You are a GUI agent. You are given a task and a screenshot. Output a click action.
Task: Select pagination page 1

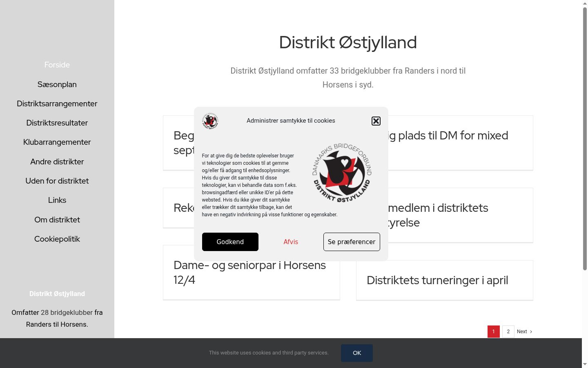click(x=494, y=332)
